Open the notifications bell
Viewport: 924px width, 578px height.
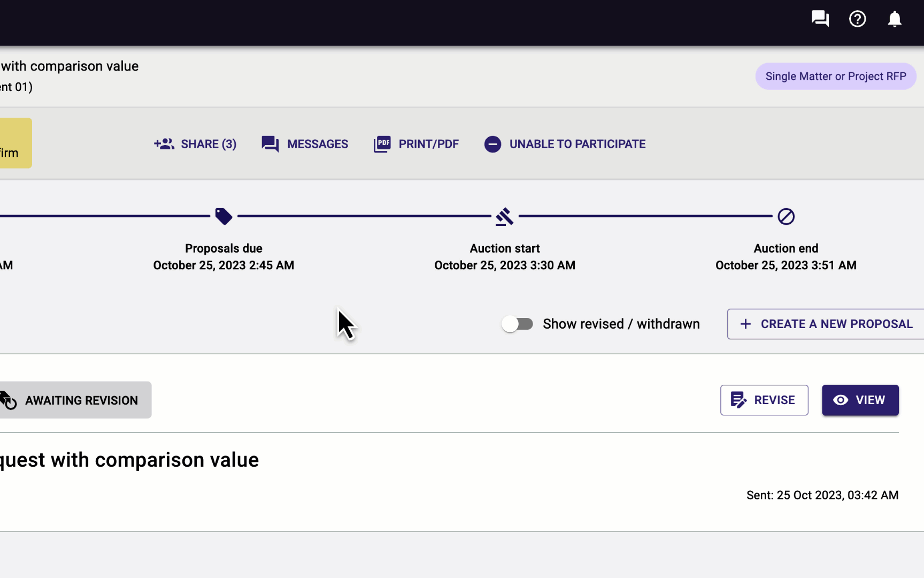tap(895, 19)
